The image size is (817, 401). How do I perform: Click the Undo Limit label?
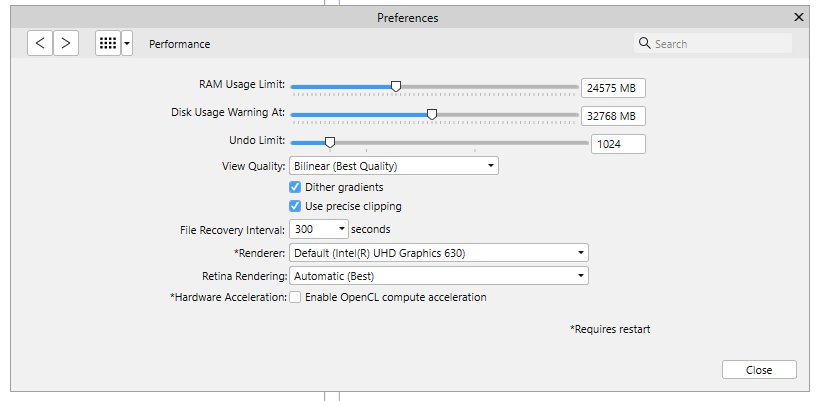257,141
